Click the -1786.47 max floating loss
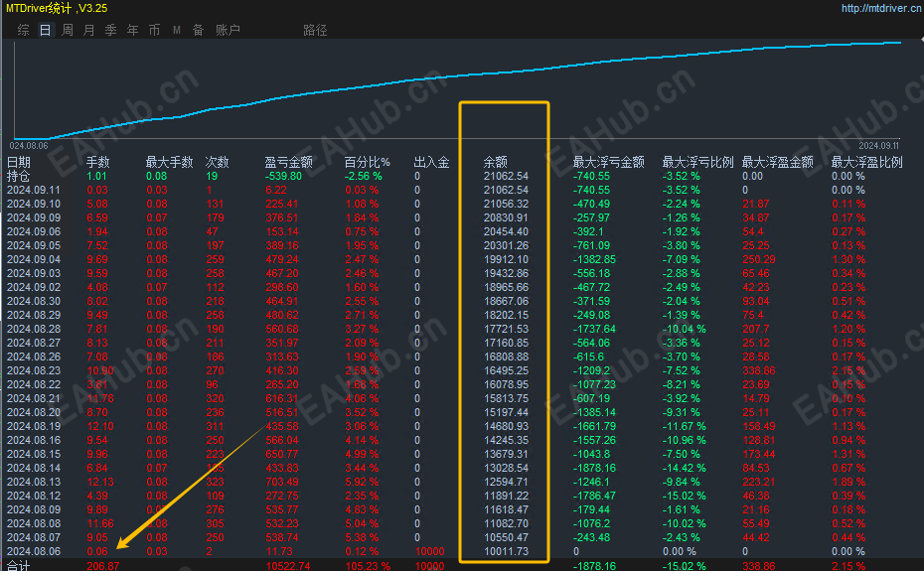Viewport: 924px width, 571px height. (594, 497)
